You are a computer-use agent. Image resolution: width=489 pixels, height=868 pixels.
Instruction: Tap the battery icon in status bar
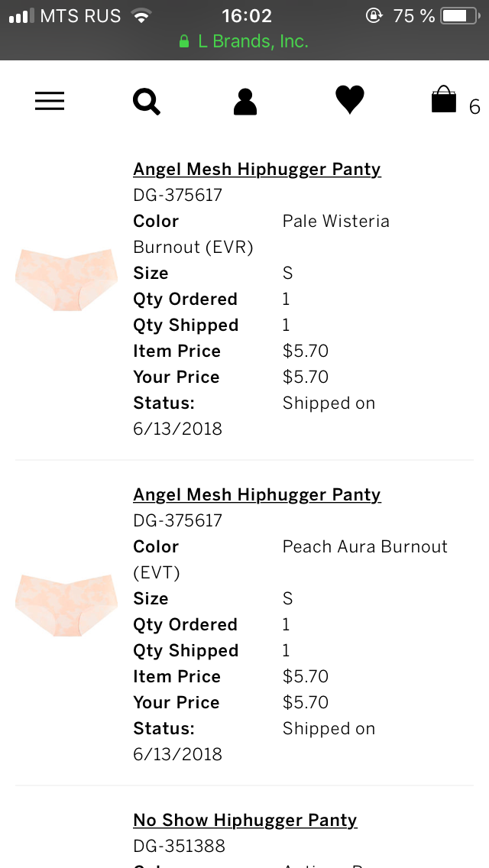coord(460,15)
